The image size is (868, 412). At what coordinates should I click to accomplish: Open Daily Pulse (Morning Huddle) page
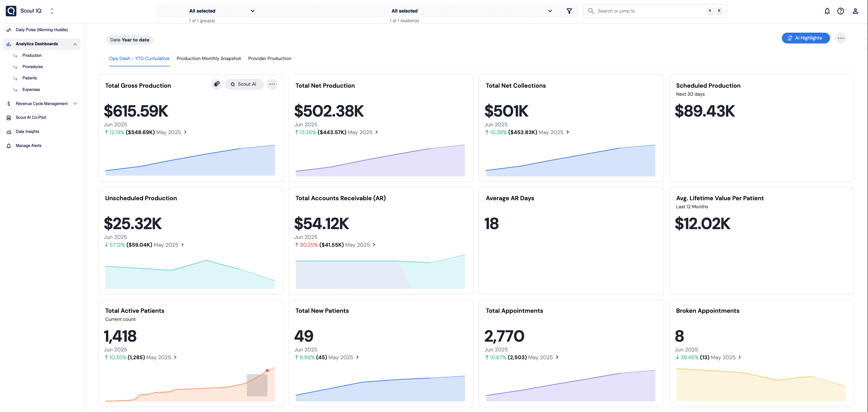click(41, 30)
